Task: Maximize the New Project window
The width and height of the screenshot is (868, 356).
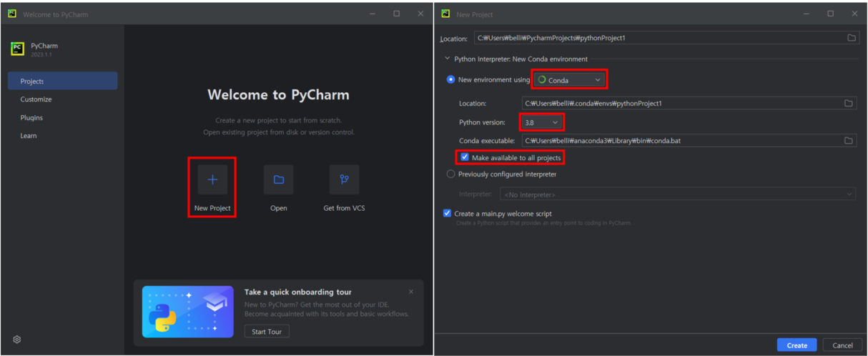Action: click(x=830, y=14)
